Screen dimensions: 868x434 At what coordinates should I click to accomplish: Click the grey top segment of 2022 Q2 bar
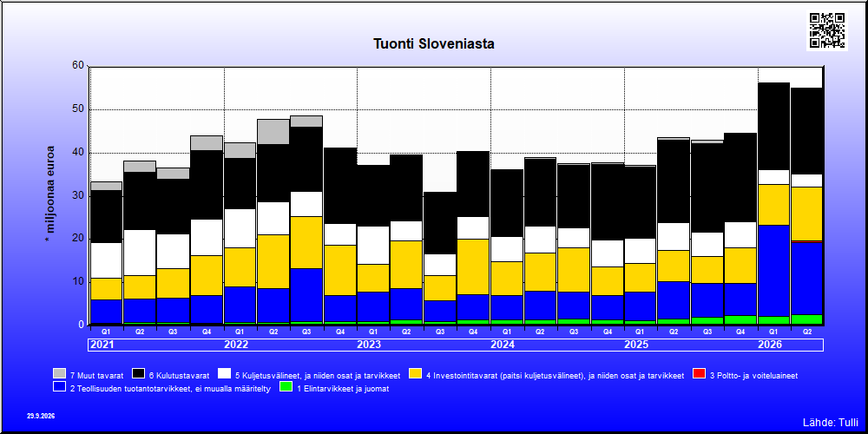[x=273, y=132]
